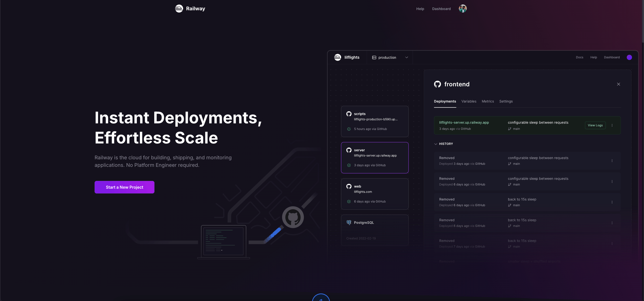The image size is (644, 301).
Task: Open the production environment dropdown
Action: (390, 58)
